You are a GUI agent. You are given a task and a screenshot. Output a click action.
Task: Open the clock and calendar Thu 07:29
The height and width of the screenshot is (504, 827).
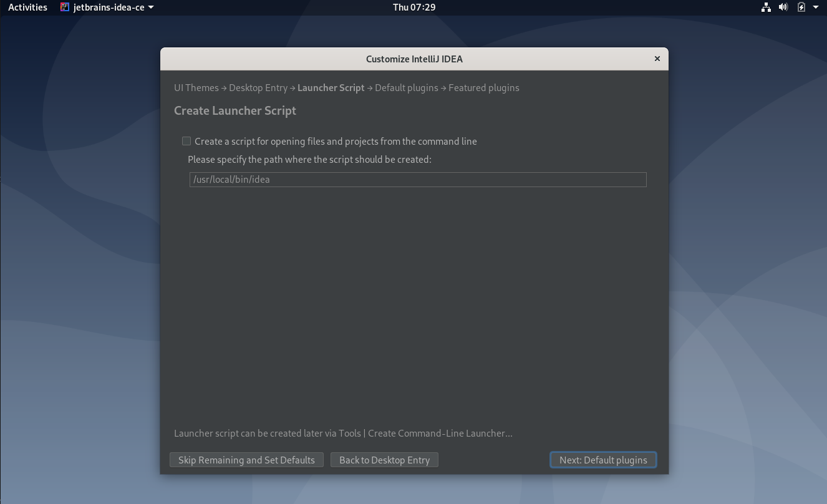tap(414, 7)
